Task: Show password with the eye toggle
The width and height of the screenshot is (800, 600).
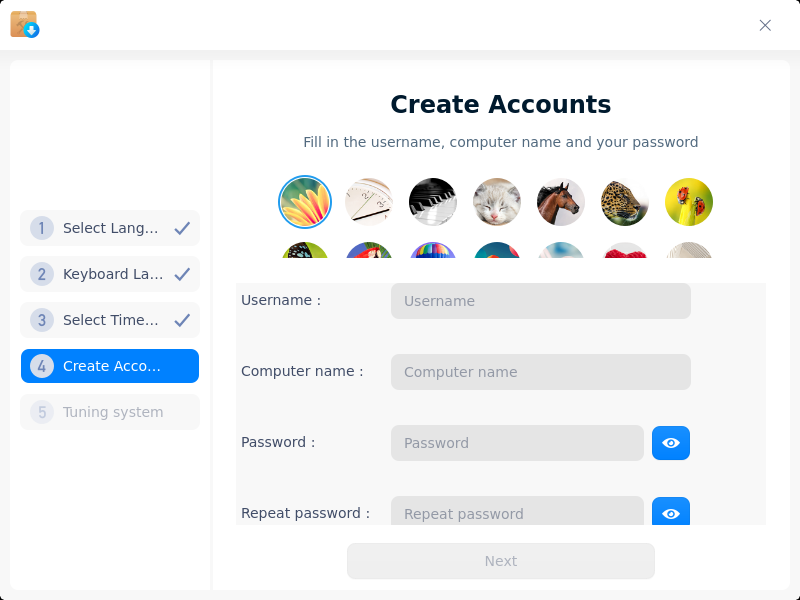Action: click(x=671, y=443)
